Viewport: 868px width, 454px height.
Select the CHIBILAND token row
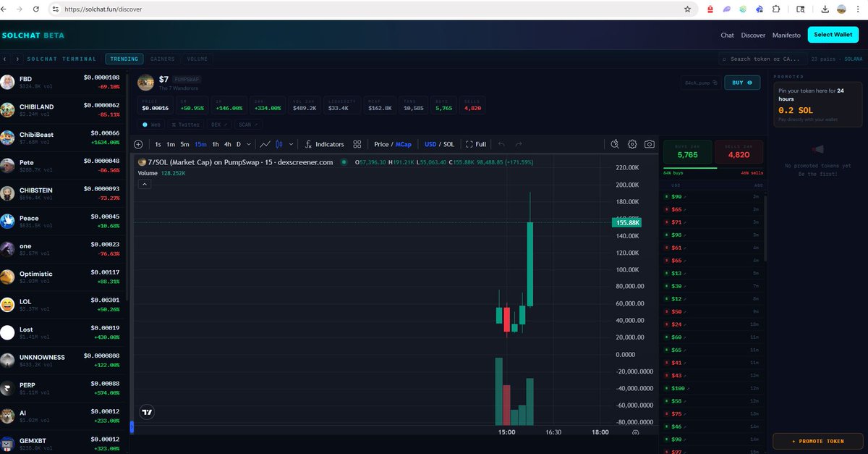tap(63, 109)
